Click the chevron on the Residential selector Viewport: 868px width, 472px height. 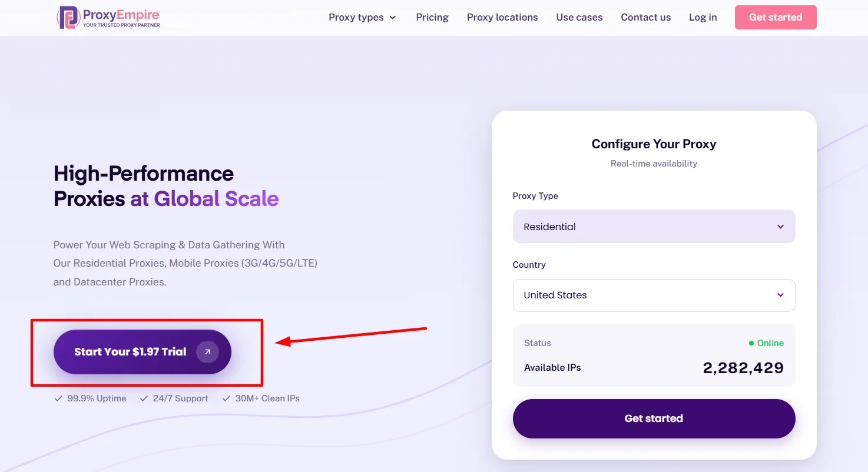pos(781,226)
